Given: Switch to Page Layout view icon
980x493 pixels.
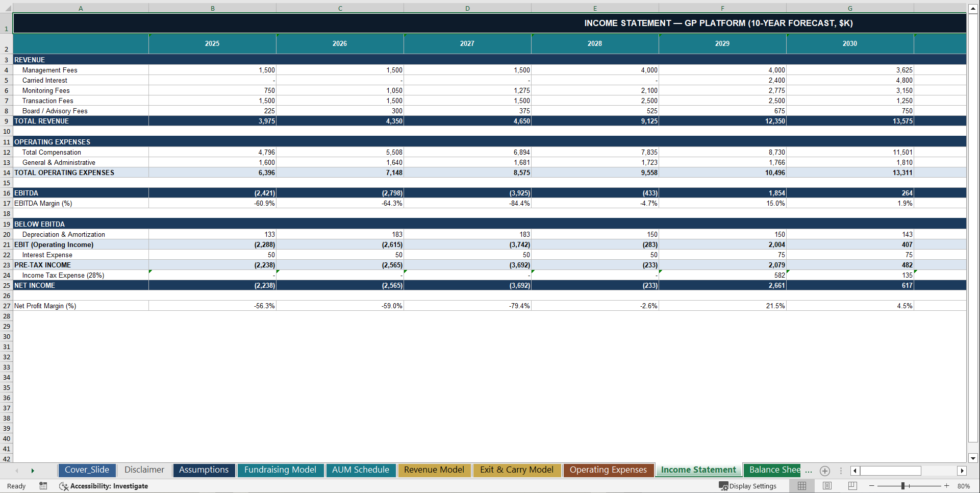Looking at the screenshot, I should 827,486.
